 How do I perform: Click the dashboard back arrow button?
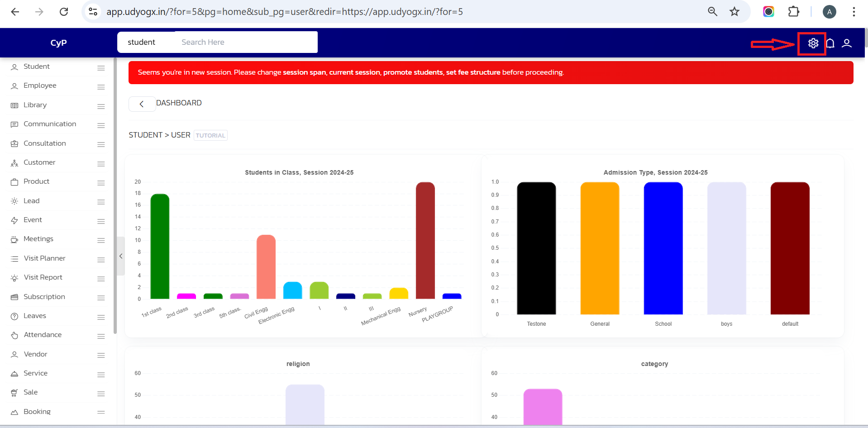point(142,104)
